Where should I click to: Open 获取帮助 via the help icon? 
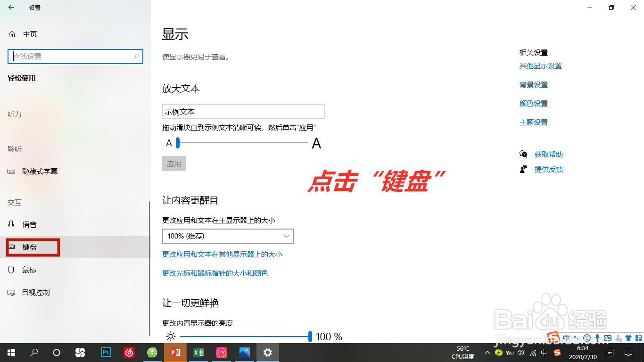pos(523,154)
